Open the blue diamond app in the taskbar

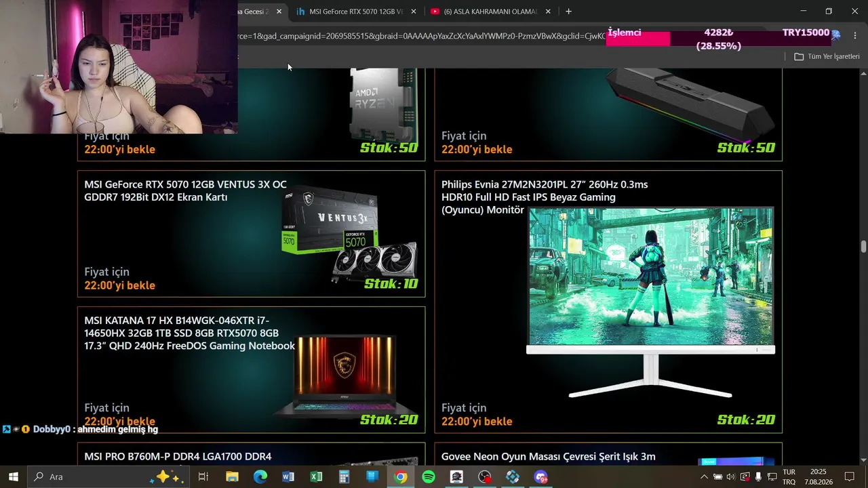[513, 476]
